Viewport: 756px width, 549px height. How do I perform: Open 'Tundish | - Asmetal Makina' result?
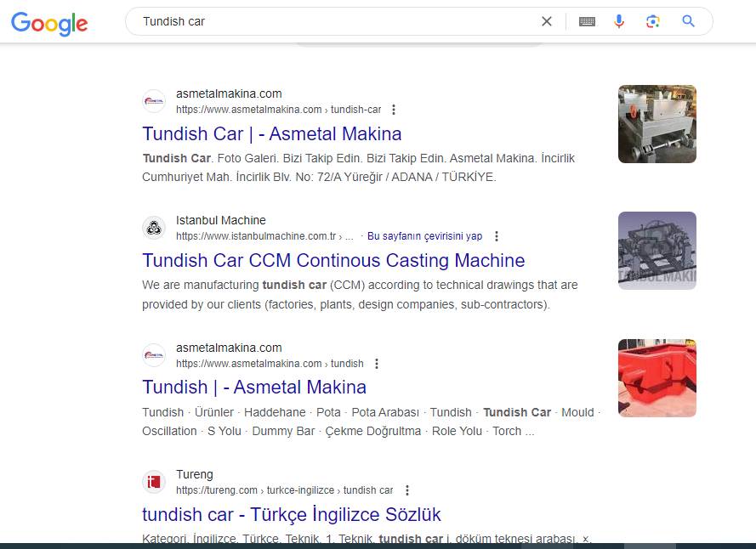pyautogui.click(x=254, y=387)
